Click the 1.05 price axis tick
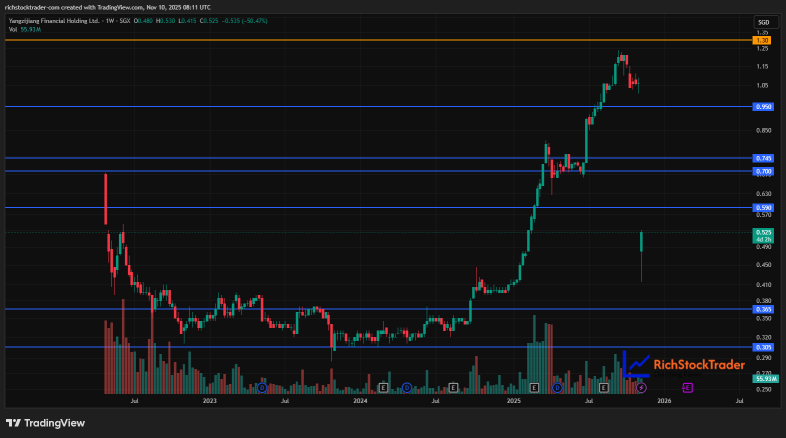This screenshot has height=438, width=786. click(x=762, y=86)
